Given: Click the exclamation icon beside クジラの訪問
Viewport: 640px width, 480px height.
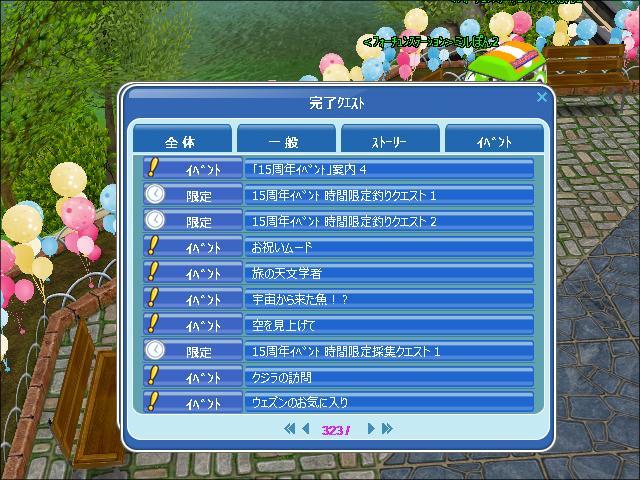Looking at the screenshot, I should tap(153, 376).
